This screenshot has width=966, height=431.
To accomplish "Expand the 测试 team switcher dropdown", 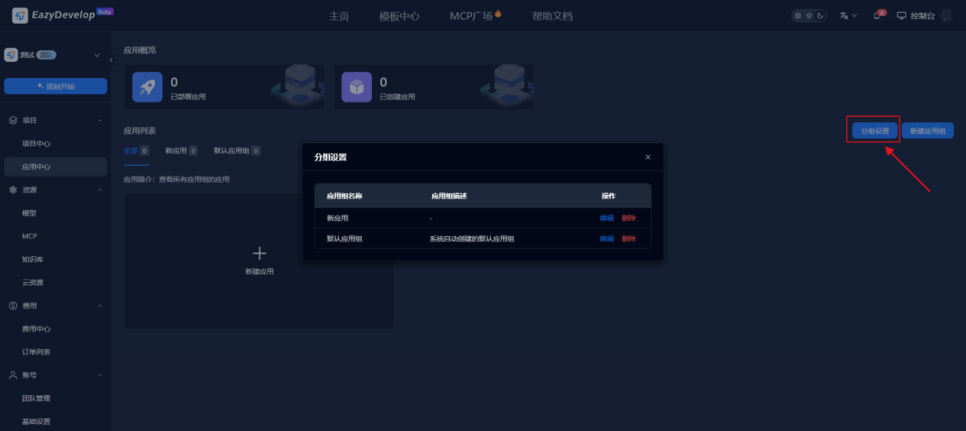I will coord(97,55).
